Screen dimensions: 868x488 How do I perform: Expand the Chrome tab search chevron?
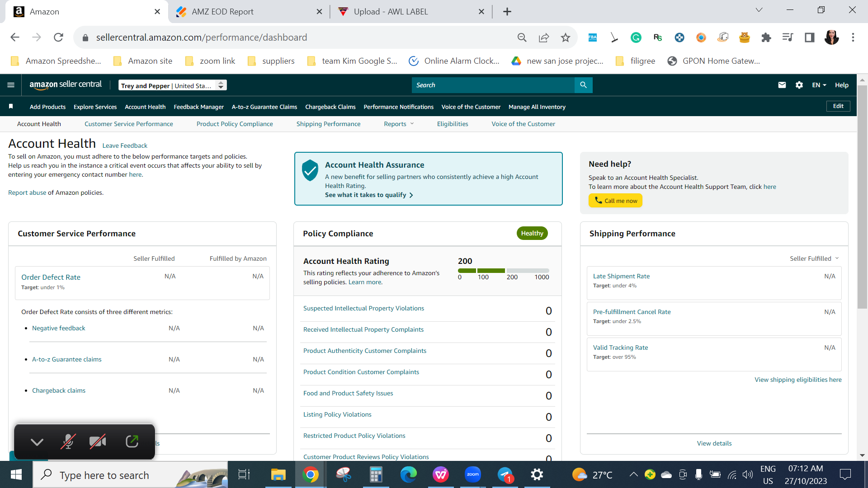(759, 10)
